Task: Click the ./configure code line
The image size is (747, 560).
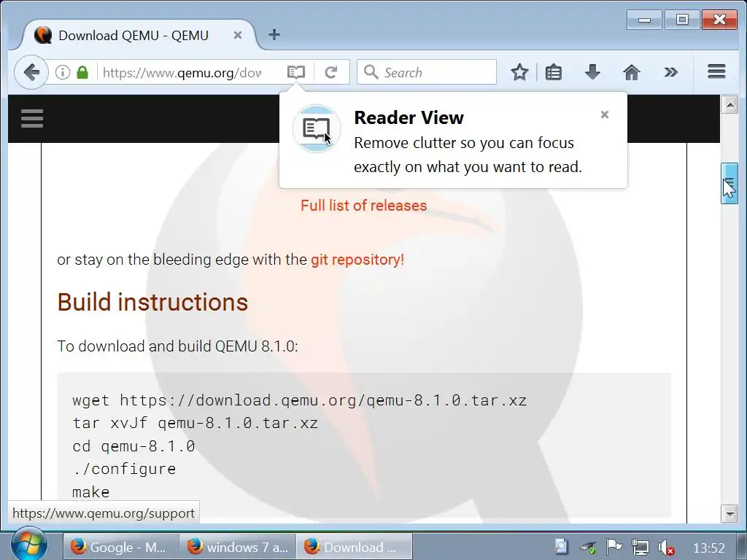Action: (124, 469)
